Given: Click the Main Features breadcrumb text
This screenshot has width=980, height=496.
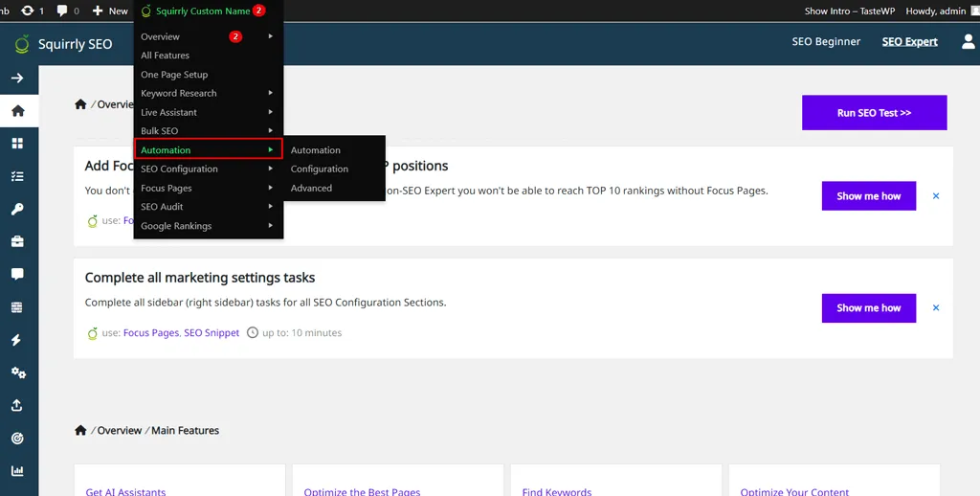Looking at the screenshot, I should pyautogui.click(x=185, y=430).
